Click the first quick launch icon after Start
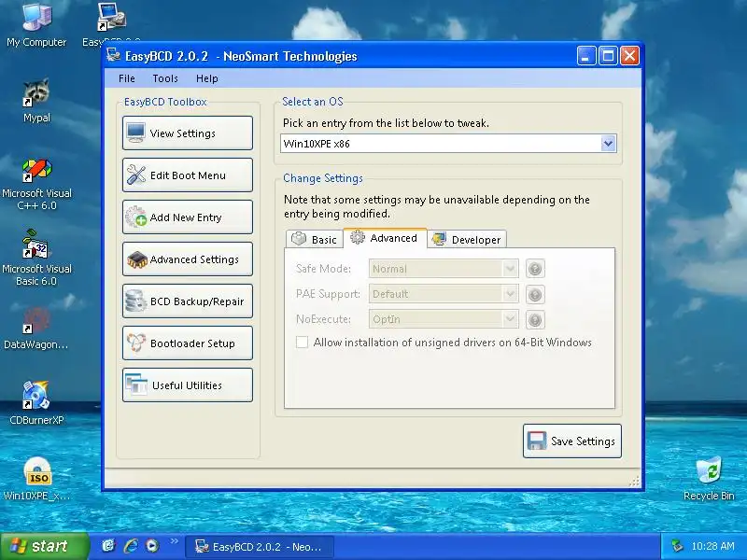 pyautogui.click(x=108, y=546)
